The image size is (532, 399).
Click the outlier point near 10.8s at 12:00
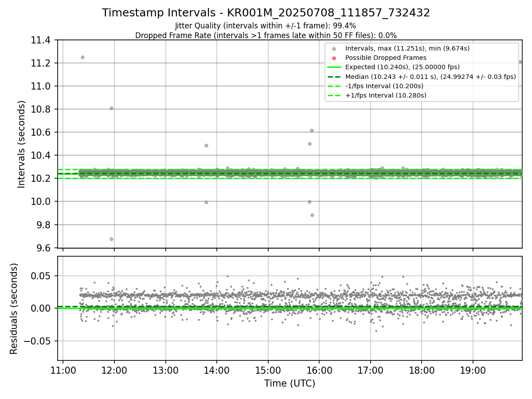pyautogui.click(x=111, y=108)
